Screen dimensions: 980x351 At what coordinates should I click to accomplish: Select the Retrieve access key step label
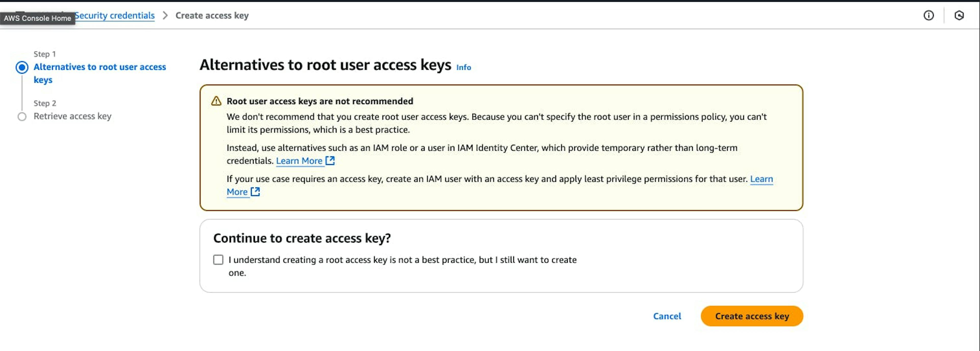click(72, 116)
